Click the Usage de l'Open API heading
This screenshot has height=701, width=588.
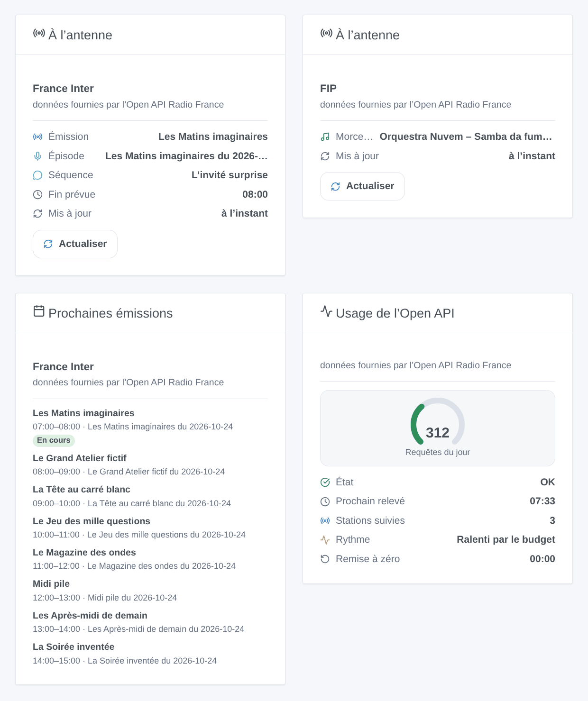coord(395,313)
